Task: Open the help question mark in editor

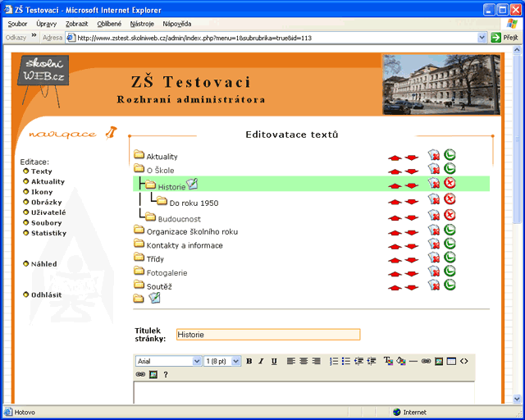Action: click(165, 375)
